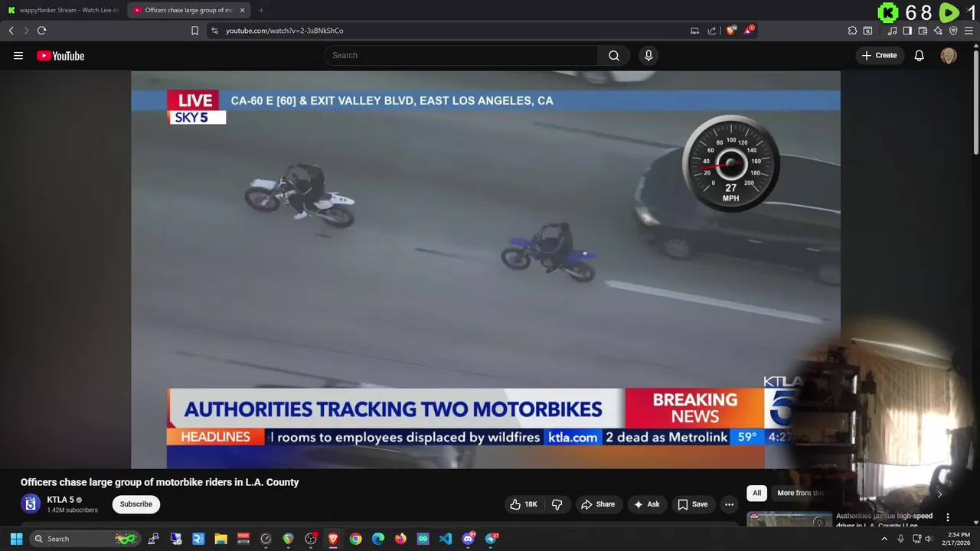Mute microphone in system tray
The image size is (980, 551).
(x=900, y=539)
